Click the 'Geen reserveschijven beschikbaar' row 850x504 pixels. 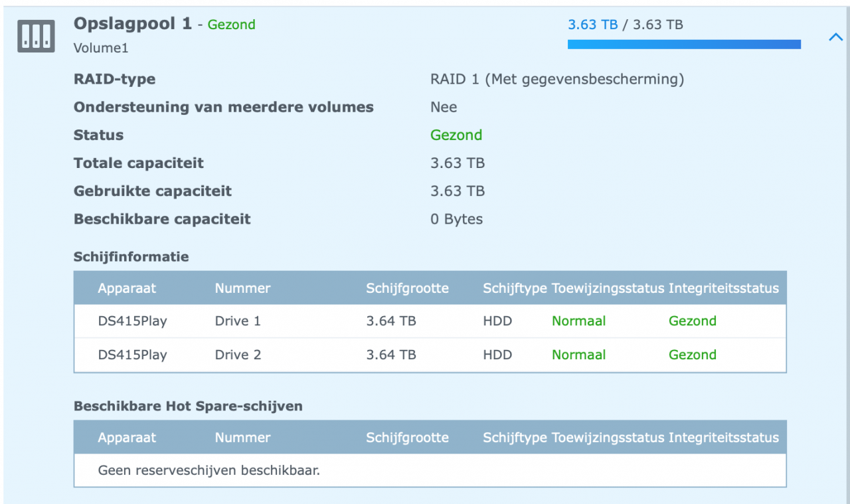pyautogui.click(x=209, y=471)
